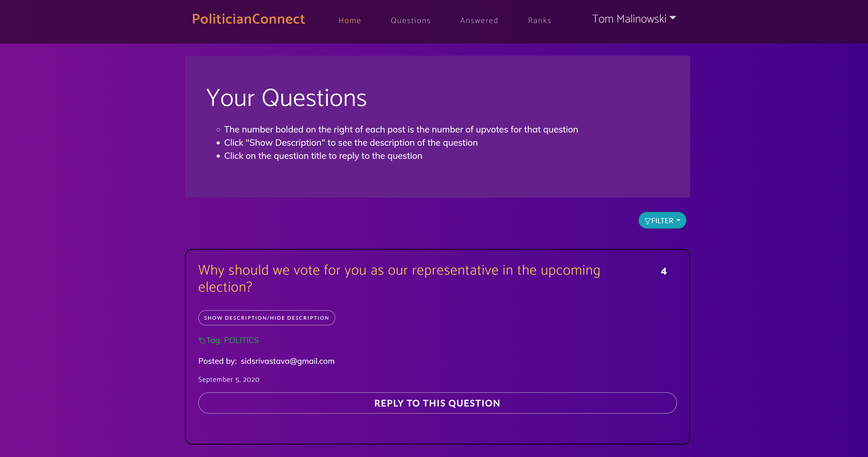Viewport: 868px width, 457px height.
Task: Click Reply To This Question button
Action: click(437, 403)
